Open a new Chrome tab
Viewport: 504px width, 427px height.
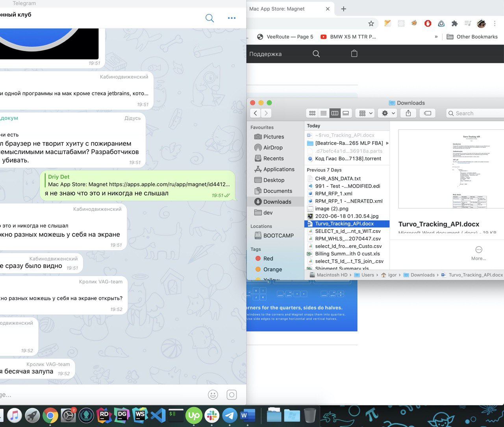[343, 9]
